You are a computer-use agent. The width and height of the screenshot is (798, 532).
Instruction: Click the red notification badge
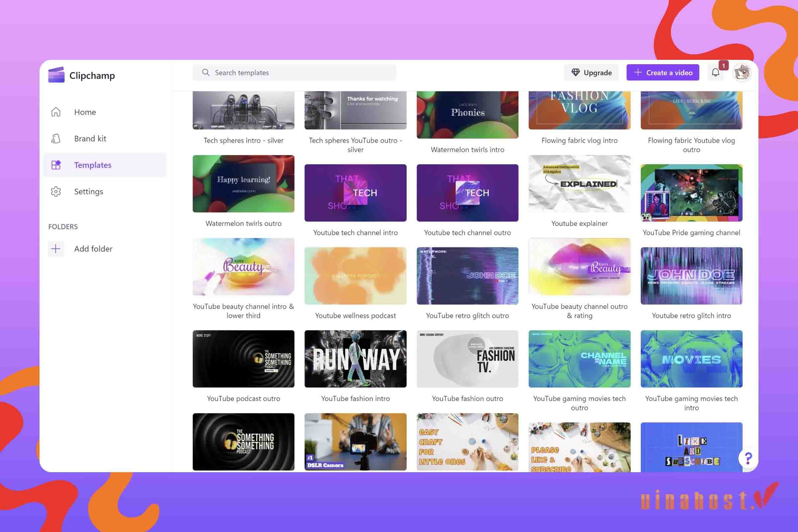click(724, 66)
